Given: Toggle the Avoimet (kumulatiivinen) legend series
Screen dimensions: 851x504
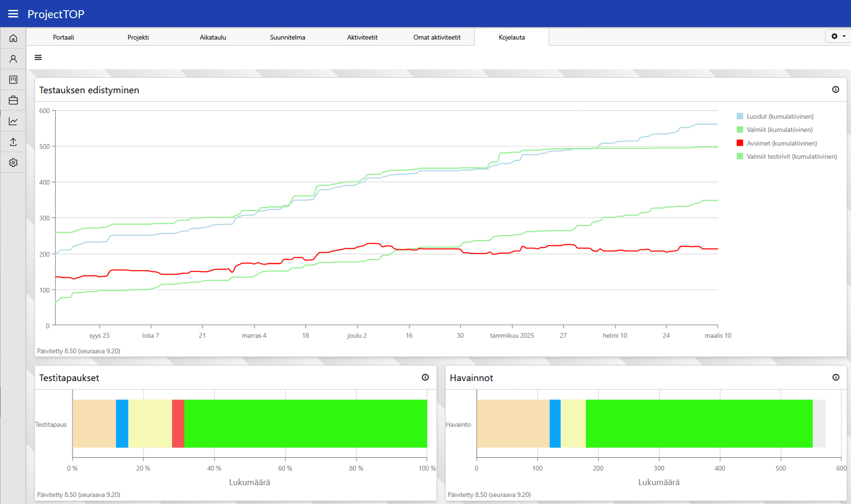Looking at the screenshot, I should 781,143.
